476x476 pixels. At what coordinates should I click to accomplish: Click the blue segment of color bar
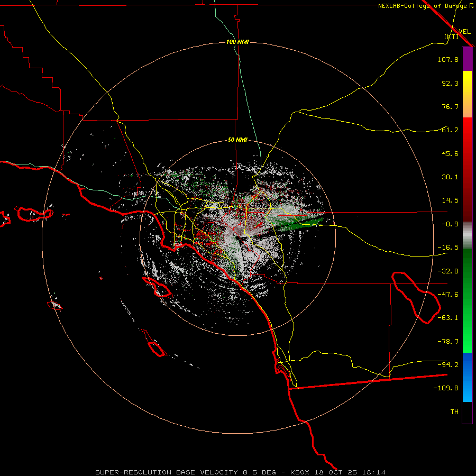467,377
